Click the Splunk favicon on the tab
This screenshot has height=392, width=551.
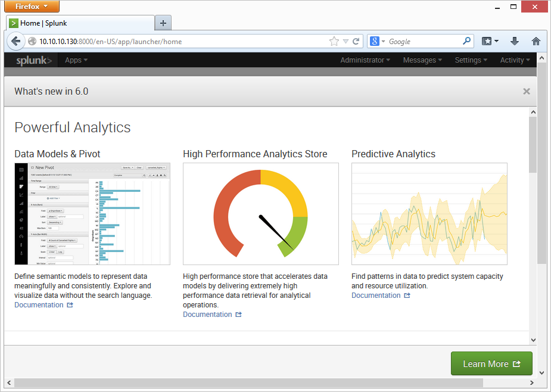(x=14, y=23)
